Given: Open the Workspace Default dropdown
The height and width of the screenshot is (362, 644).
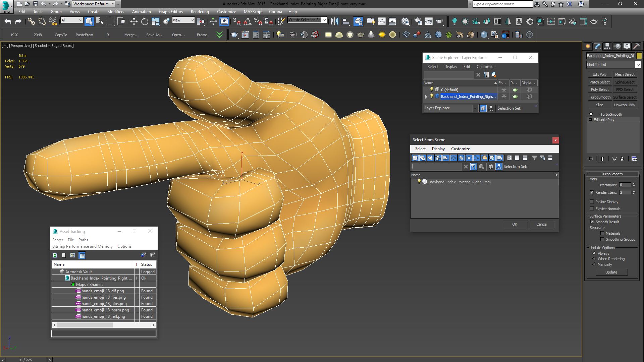Looking at the screenshot, I should click(113, 4).
